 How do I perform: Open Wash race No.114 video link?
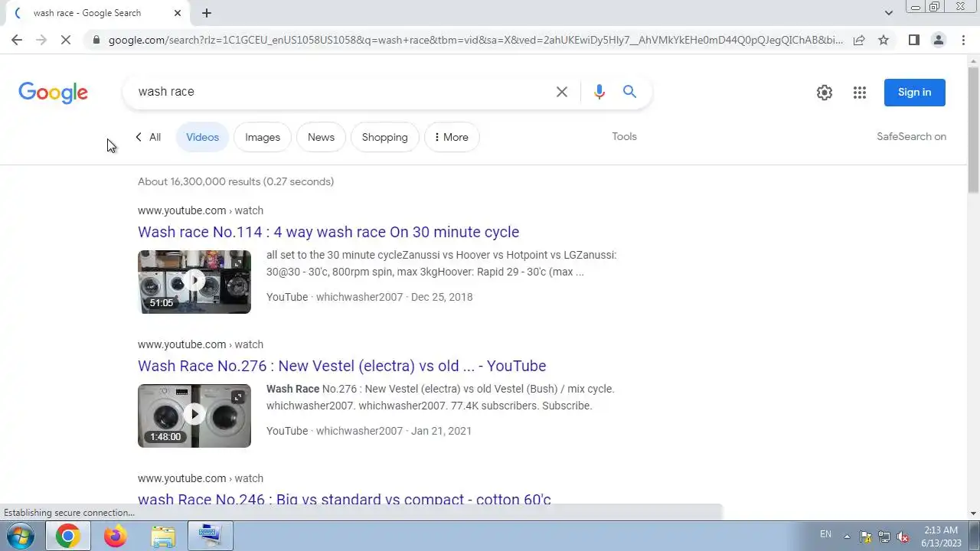pyautogui.click(x=328, y=232)
